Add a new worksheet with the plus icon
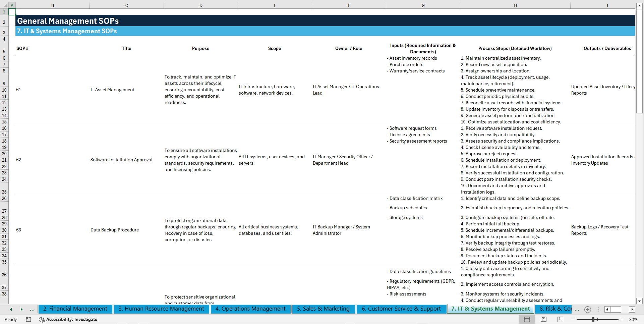 (587, 309)
